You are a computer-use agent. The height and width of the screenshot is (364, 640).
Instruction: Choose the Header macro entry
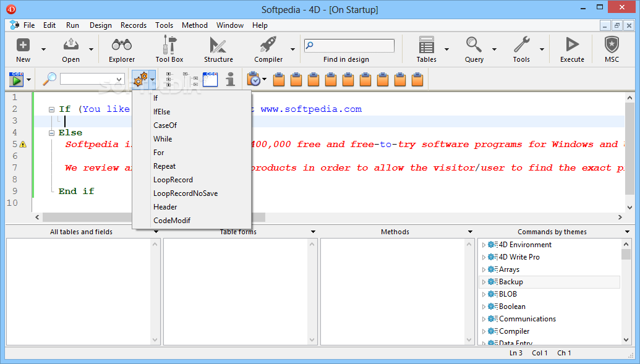pos(192,207)
